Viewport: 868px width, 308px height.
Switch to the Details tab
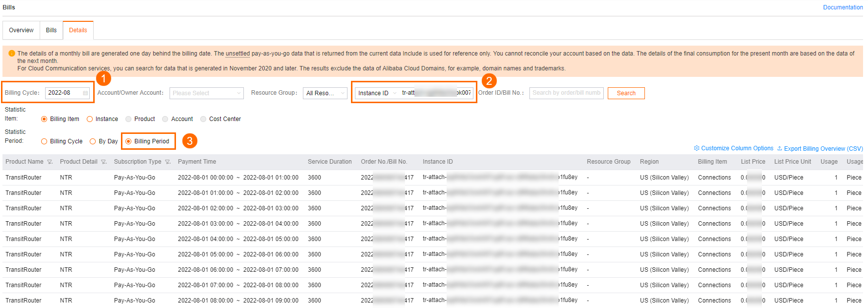(x=78, y=30)
